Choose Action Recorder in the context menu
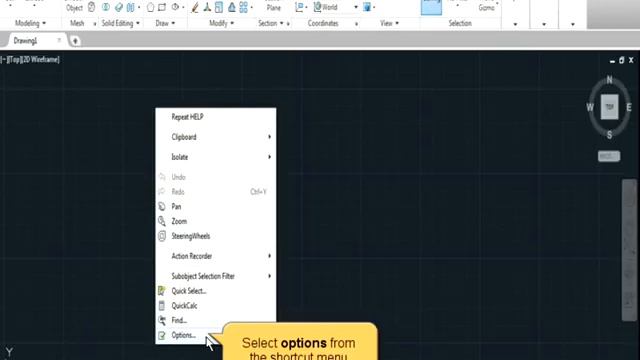 tap(216, 256)
